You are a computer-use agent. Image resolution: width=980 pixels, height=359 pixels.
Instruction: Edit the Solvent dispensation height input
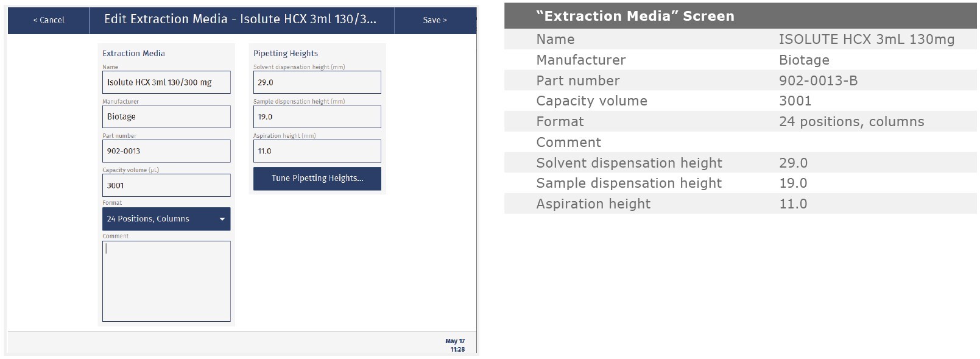[317, 82]
